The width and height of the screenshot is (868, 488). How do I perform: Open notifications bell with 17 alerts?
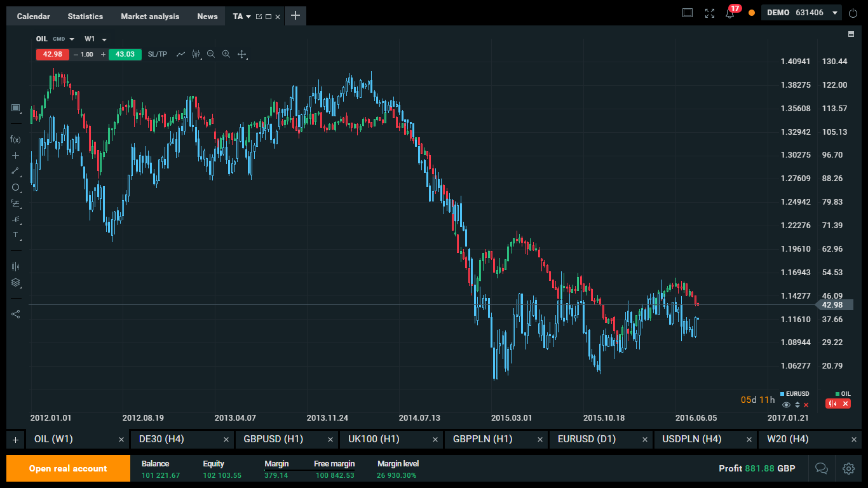pyautogui.click(x=729, y=13)
